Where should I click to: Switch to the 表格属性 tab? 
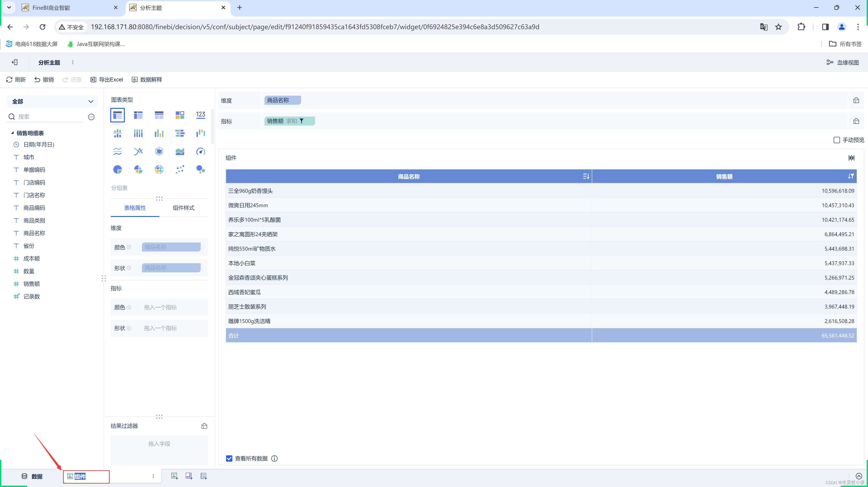point(135,208)
